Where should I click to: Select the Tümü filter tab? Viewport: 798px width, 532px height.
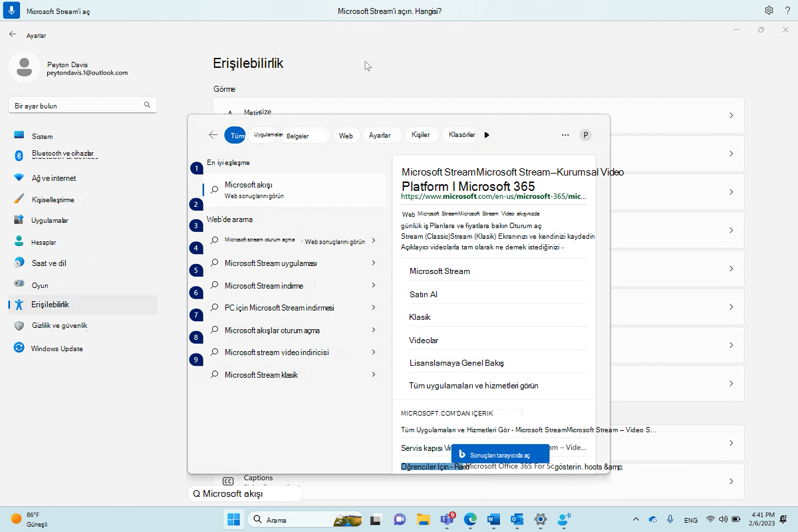point(235,135)
